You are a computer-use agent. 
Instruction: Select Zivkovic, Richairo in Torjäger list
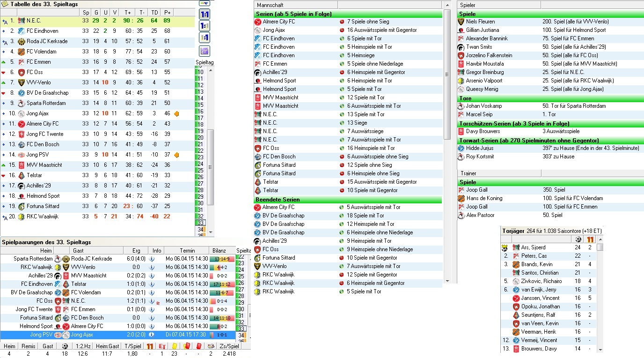pyautogui.click(x=549, y=281)
